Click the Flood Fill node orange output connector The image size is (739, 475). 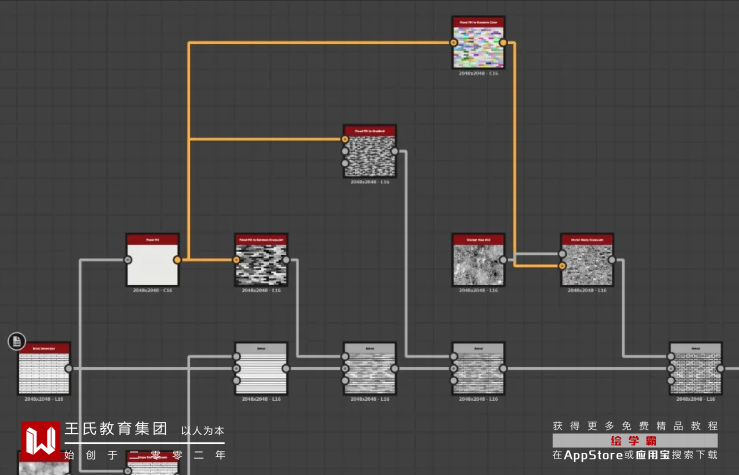click(177, 260)
